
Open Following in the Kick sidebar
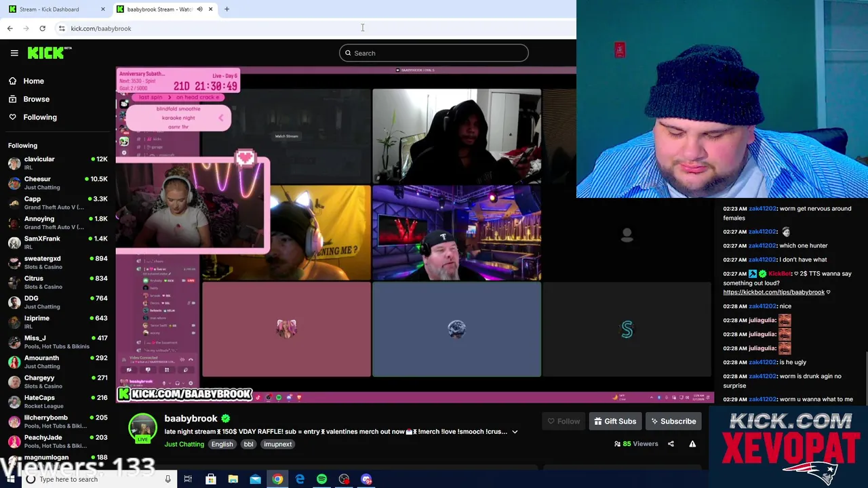coord(40,117)
